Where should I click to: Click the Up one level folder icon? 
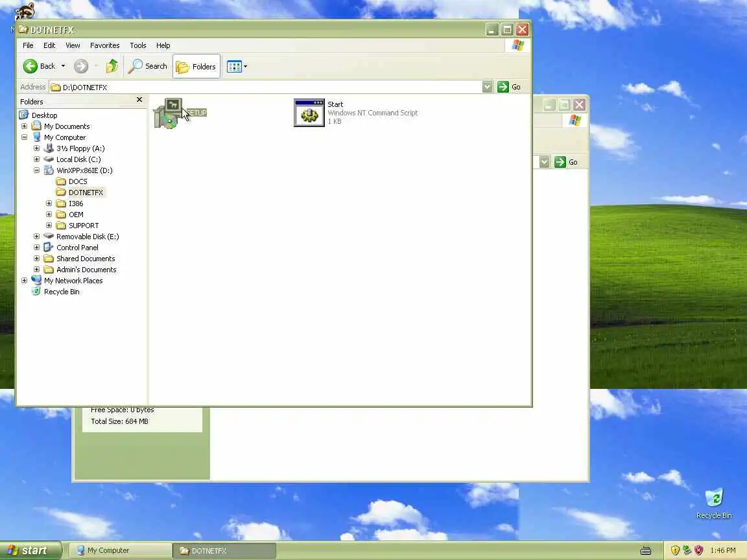pos(112,66)
